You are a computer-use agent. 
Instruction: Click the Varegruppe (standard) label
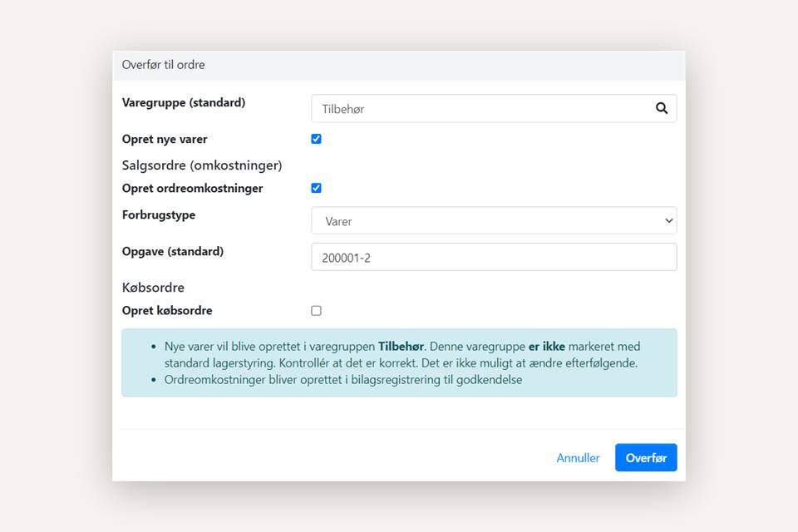click(184, 103)
